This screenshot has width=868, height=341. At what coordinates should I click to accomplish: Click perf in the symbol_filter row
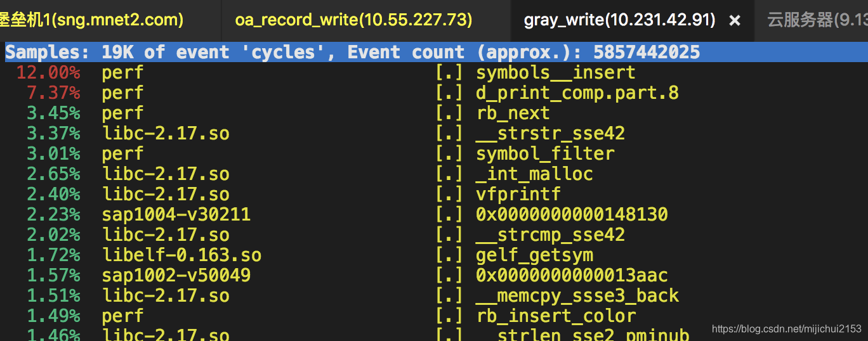pos(123,154)
